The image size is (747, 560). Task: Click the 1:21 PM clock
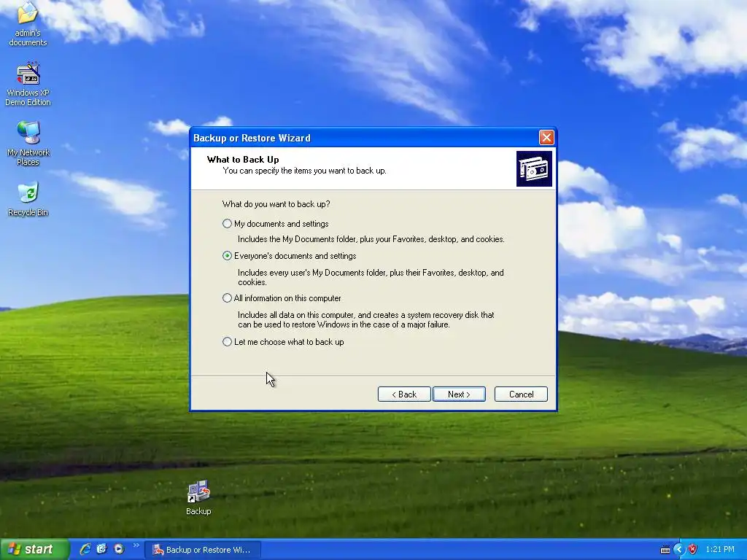720,550
